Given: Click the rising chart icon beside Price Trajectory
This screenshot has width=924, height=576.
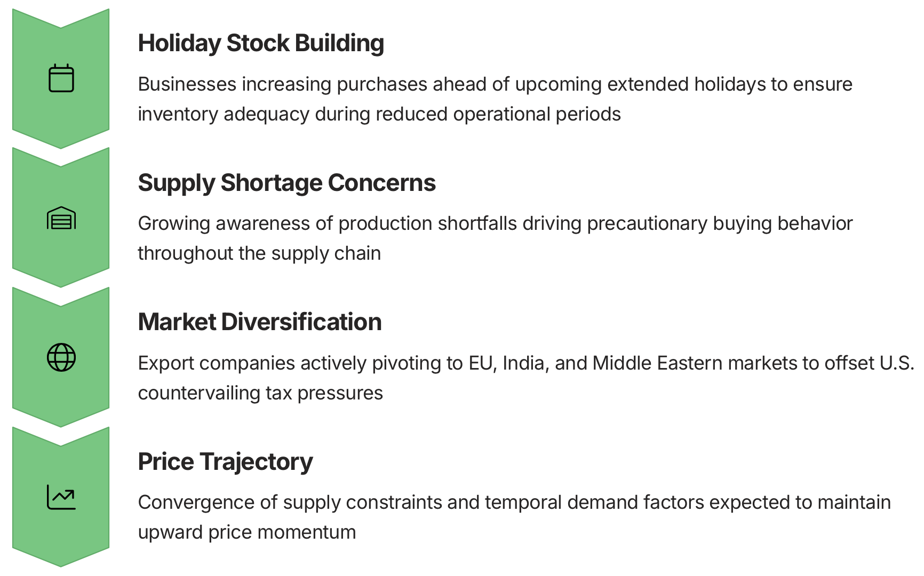Looking at the screenshot, I should (x=61, y=497).
